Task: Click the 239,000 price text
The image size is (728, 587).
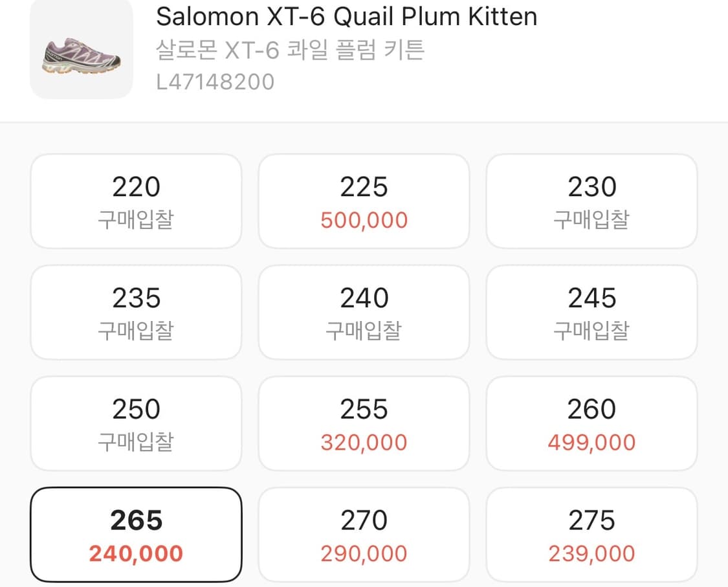Action: [x=591, y=555]
